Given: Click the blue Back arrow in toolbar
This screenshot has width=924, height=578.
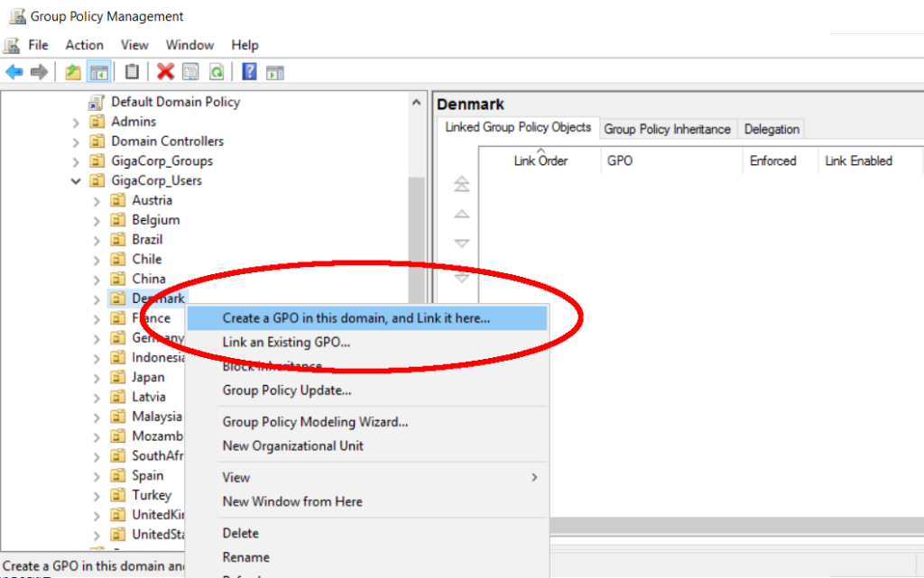Looking at the screenshot, I should click(14, 72).
